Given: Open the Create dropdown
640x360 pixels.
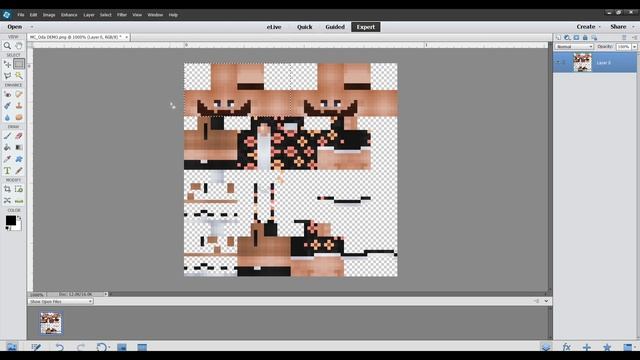Looking at the screenshot, I should click(588, 27).
